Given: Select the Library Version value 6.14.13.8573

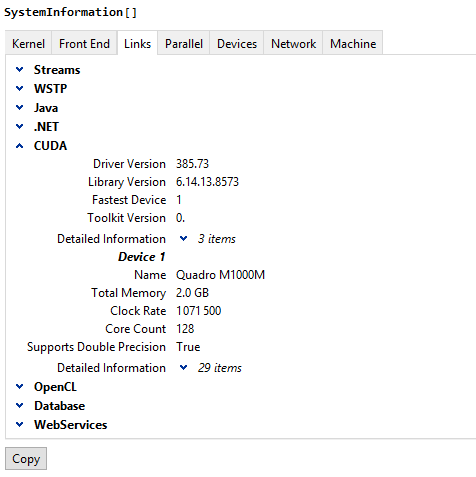Looking at the screenshot, I should (207, 182).
